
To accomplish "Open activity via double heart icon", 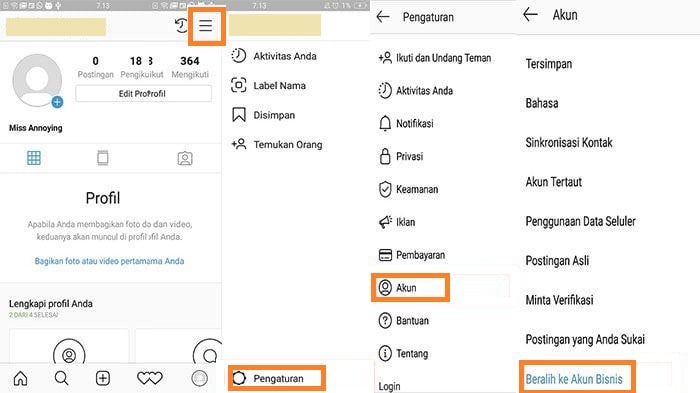I will click(150, 378).
